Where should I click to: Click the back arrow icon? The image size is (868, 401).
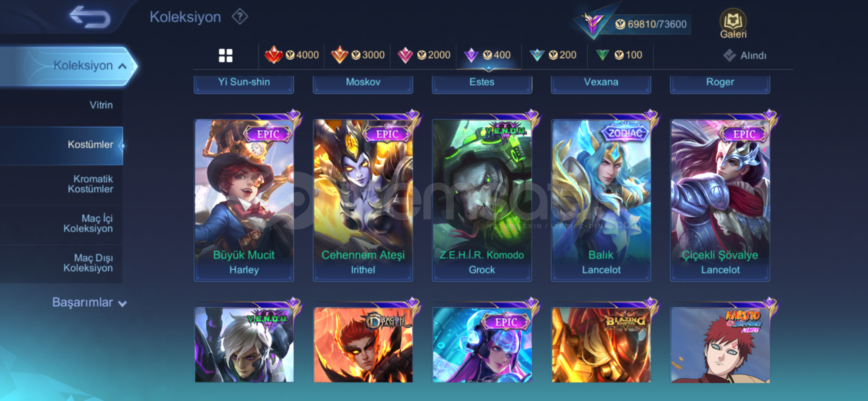[x=90, y=17]
